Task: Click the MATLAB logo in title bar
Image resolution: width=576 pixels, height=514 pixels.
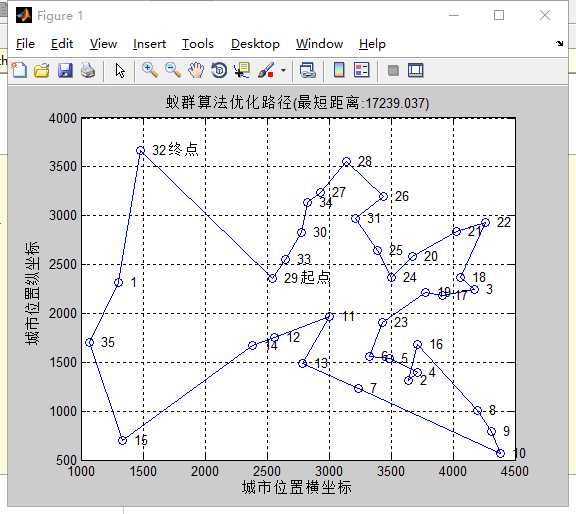Action: click(24, 15)
